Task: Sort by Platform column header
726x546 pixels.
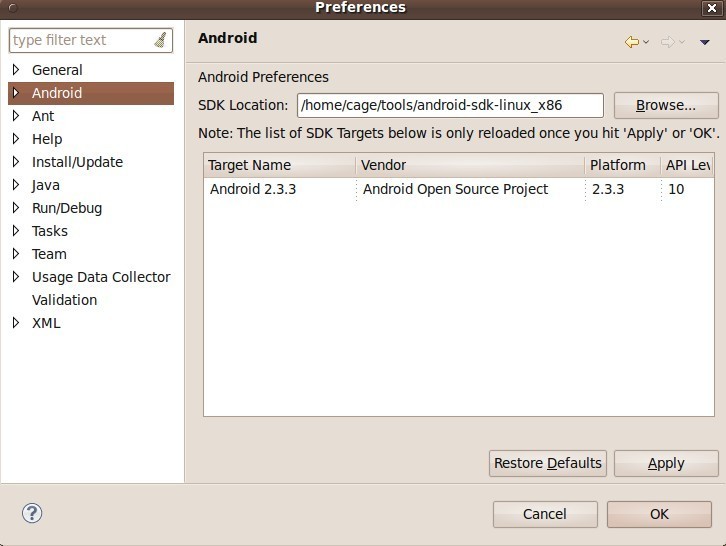Action: point(622,165)
